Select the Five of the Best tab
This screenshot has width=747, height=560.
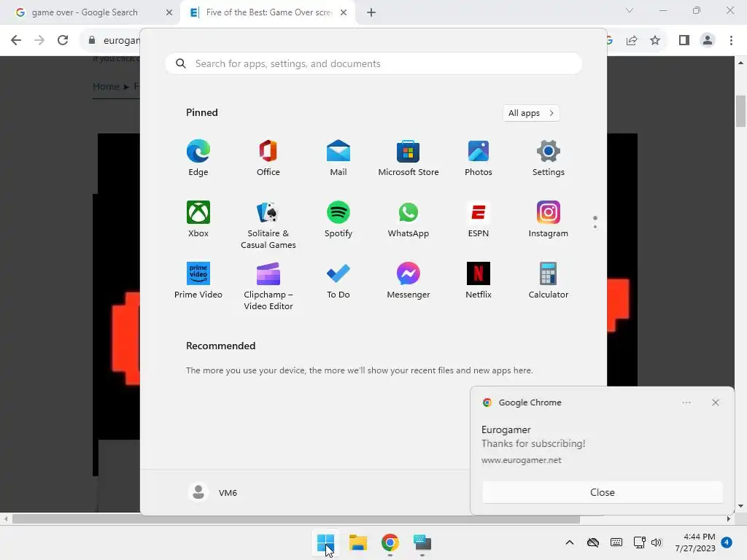(267, 12)
